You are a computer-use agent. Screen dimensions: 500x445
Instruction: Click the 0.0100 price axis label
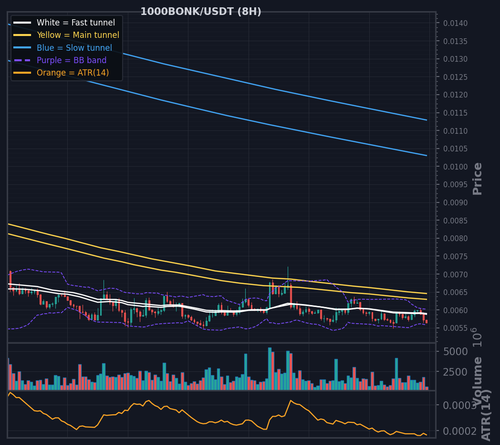click(455, 167)
